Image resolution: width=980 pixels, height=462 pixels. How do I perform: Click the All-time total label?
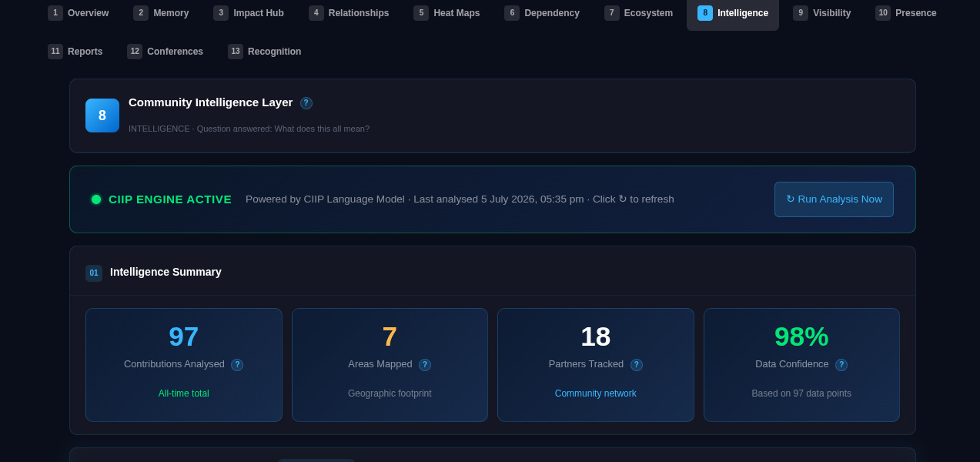(x=184, y=393)
